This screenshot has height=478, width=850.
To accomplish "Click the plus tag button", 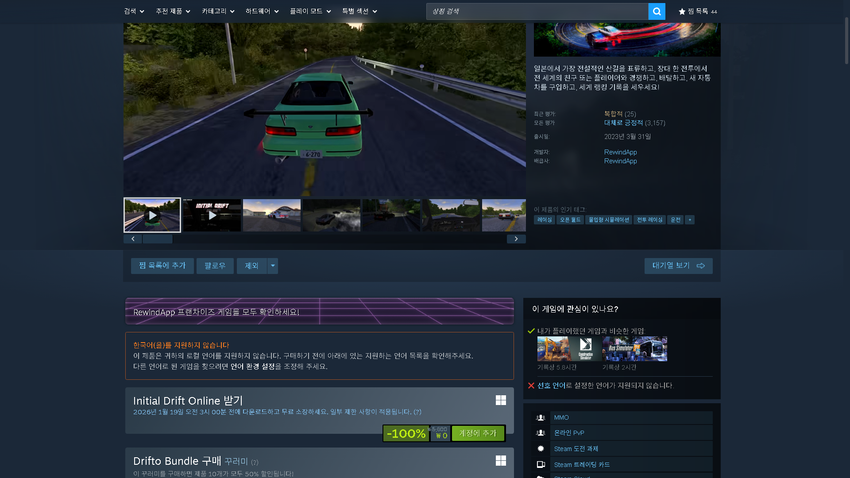I will click(689, 219).
